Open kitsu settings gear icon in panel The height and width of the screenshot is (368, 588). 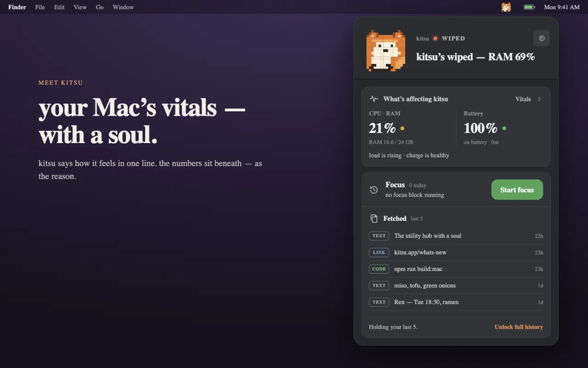coord(541,38)
